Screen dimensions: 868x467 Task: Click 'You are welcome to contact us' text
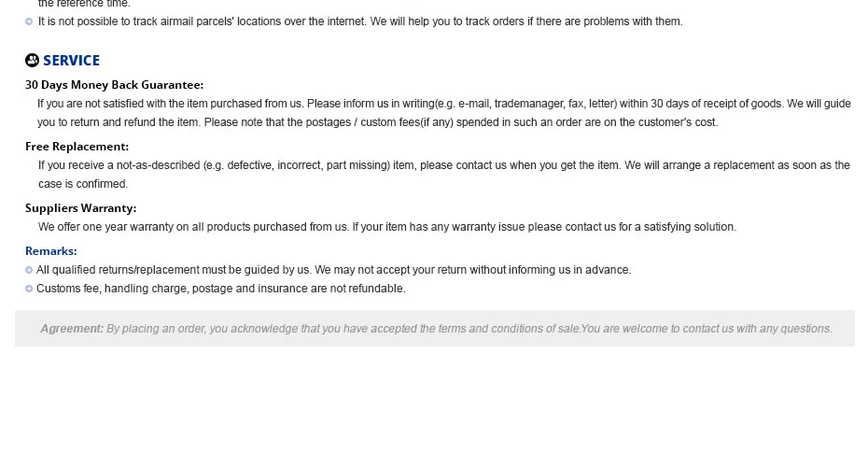coord(707,329)
